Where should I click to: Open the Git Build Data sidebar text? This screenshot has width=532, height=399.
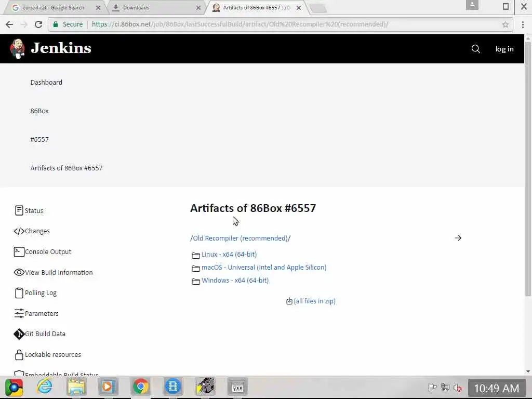[45, 334]
